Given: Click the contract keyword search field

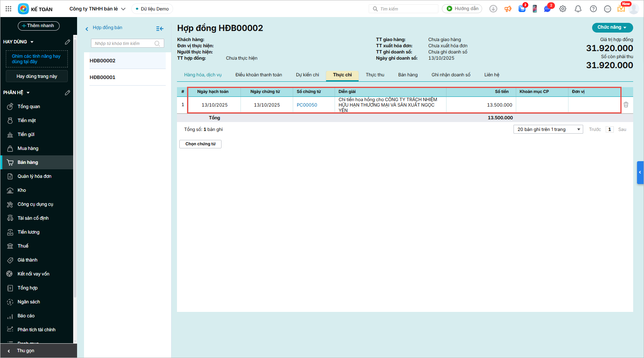Looking at the screenshot, I should click(124, 43).
